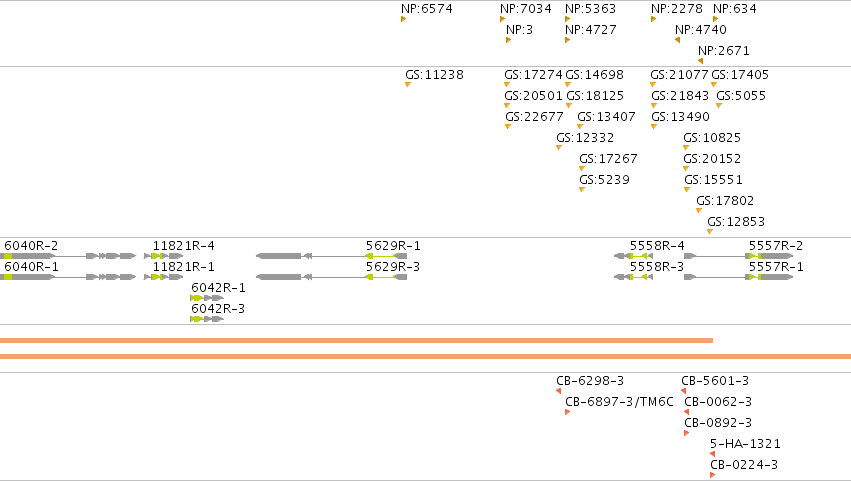Click the 6042R-1 transcript label
The height and width of the screenshot is (481, 851).
coord(218,288)
